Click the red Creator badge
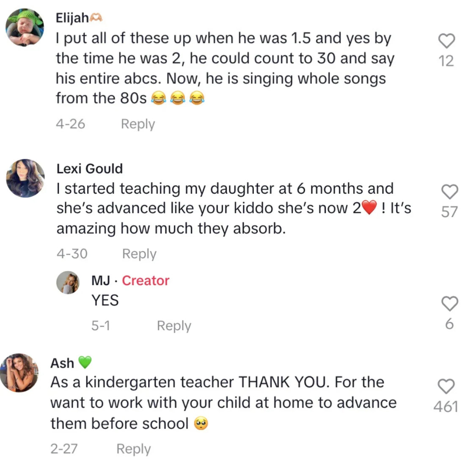This screenshot has width=476, height=464. click(x=146, y=280)
